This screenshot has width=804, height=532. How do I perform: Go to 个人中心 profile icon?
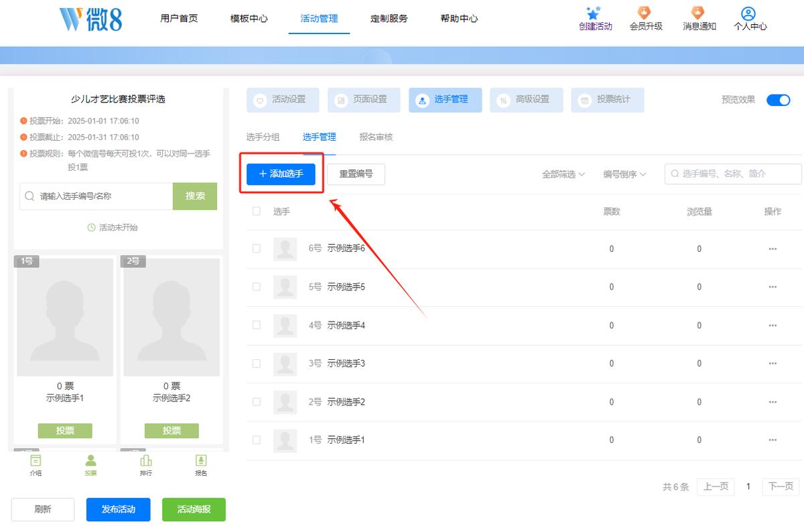pyautogui.click(x=749, y=13)
